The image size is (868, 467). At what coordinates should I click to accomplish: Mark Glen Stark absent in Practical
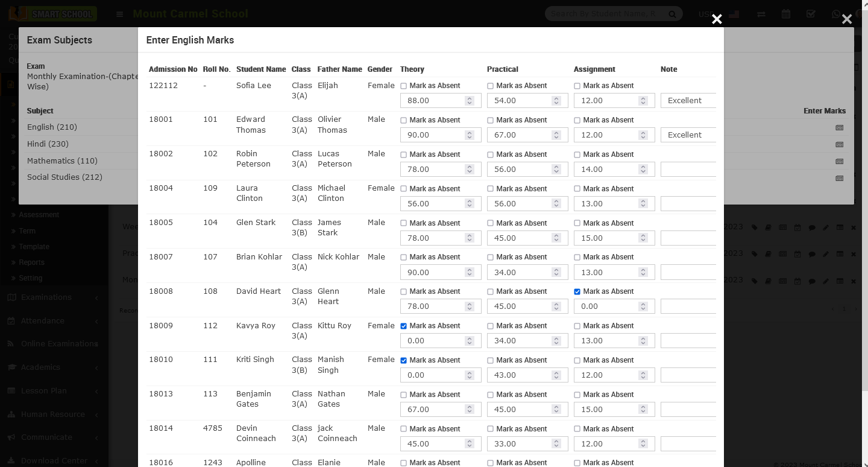pos(491,223)
